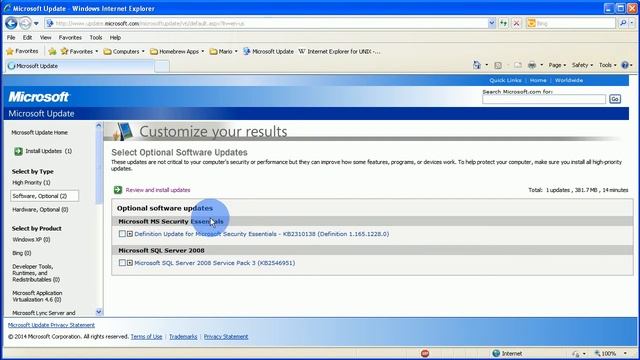Stop loading with the red X icon
The height and width of the screenshot is (360, 640).
[x=516, y=23]
